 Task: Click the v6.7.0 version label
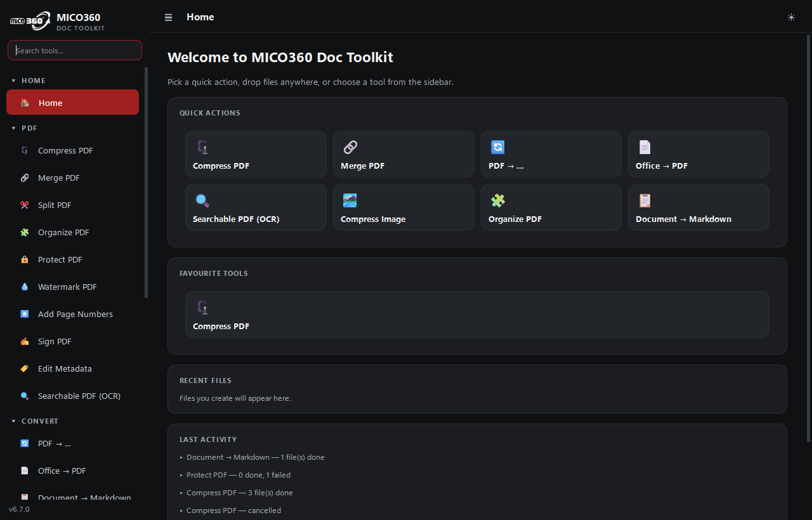[19, 509]
